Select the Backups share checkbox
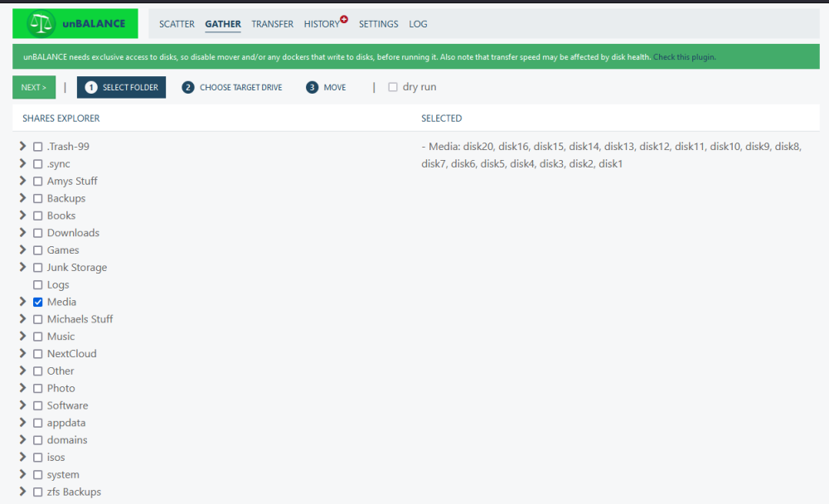The height and width of the screenshot is (504, 829). pos(37,198)
